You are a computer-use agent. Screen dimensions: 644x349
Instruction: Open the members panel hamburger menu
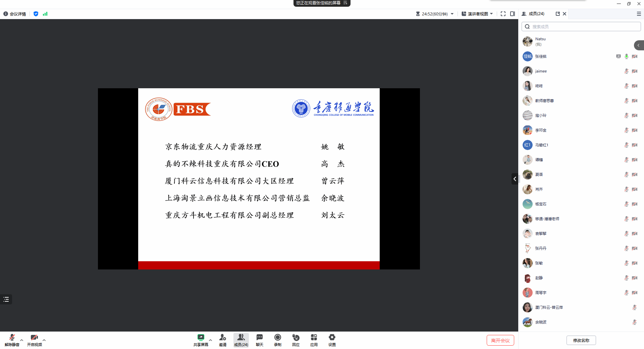point(639,14)
